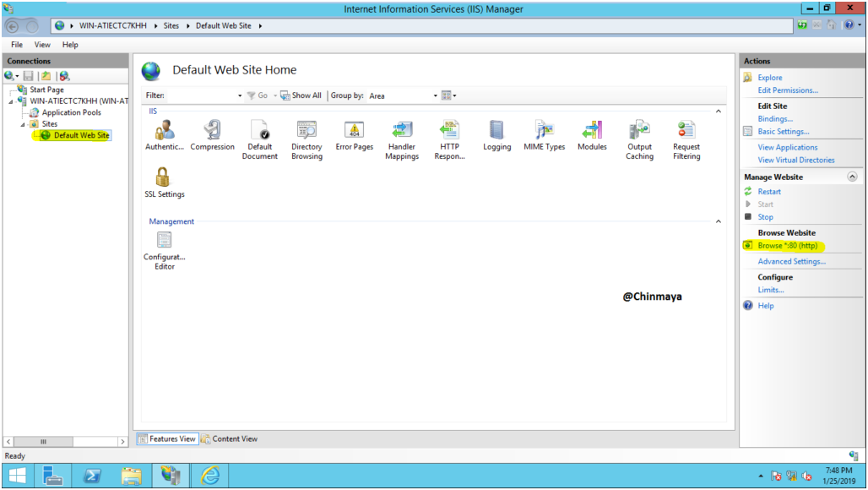Viewport: 868px width, 490px height.
Task: Collapse the Sites tree node
Action: click(23, 124)
